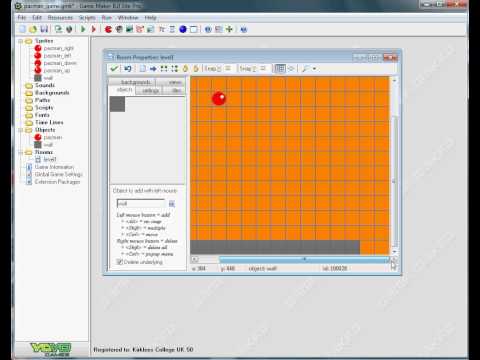Viewport: 480px width, 360px height.
Task: Open the Resources menu
Action: coord(60,17)
